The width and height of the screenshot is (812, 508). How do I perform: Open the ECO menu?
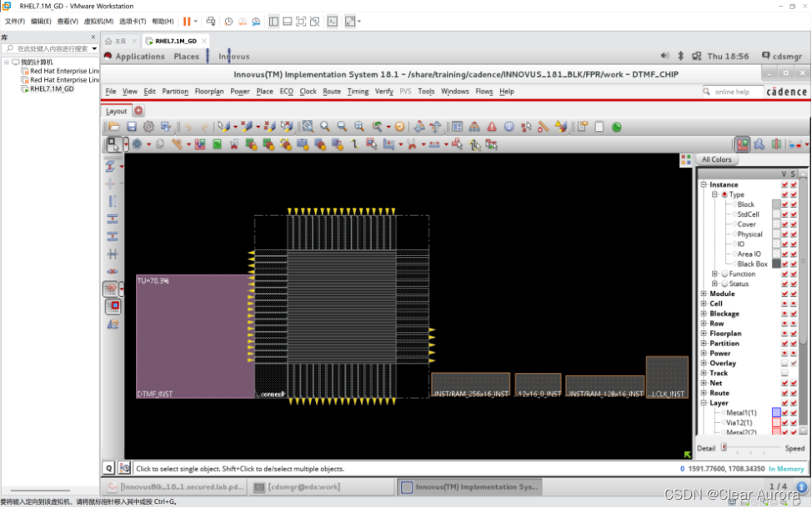[287, 91]
